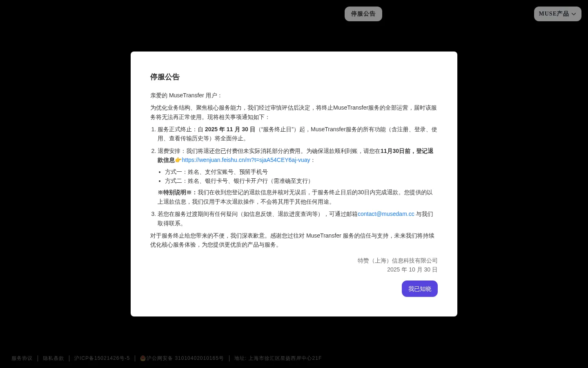Expand the MUSE产品 dropdown menu
Viewport: 588px width, 368px height.
click(x=558, y=14)
